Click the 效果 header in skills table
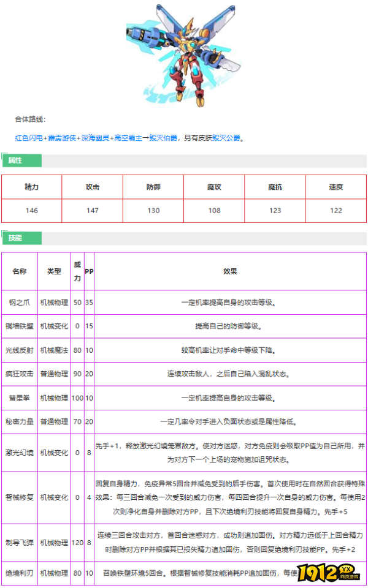Viewport: 368px width, 588px height. click(x=230, y=271)
